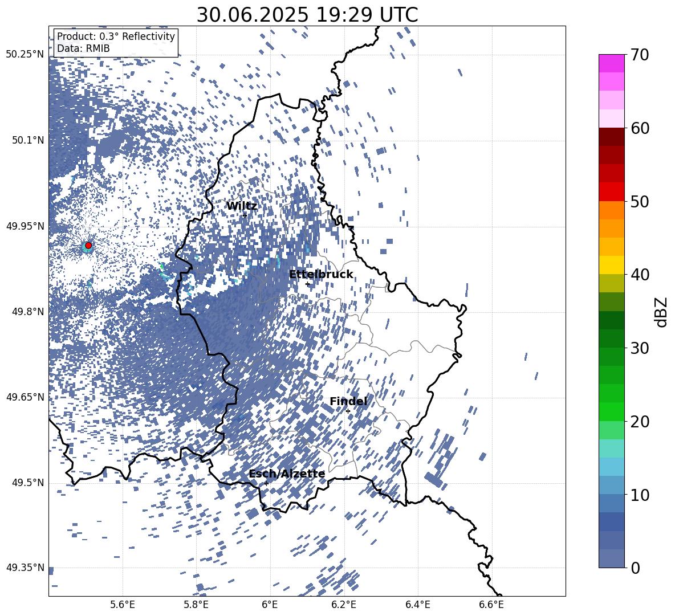Click the Wiltz city label
The width and height of the screenshot is (675, 616).
[x=242, y=206]
